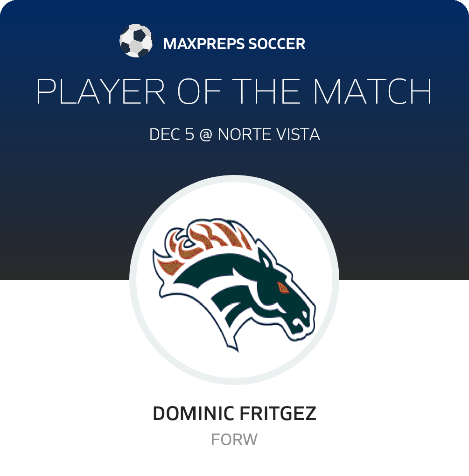Select the NORTE VISTA opponent name
The width and height of the screenshot is (469, 476).
[269, 135]
